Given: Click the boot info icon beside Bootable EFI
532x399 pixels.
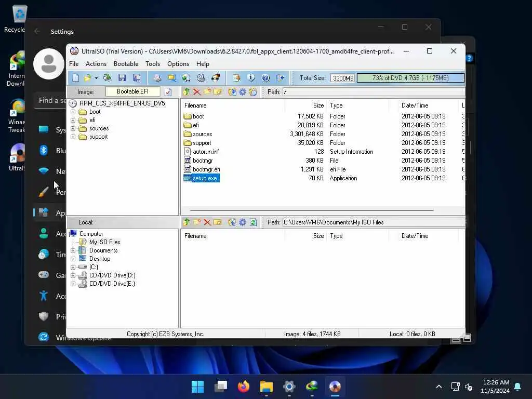Looking at the screenshot, I should point(168,92).
